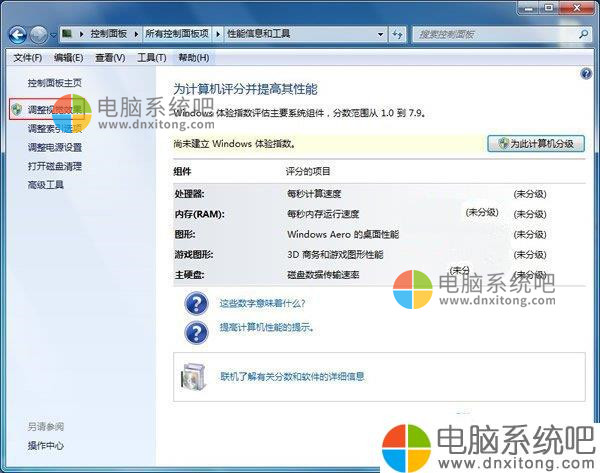This screenshot has width=600, height=473.
Task: Open the 这些数字意味着什么 link
Action: tap(262, 303)
